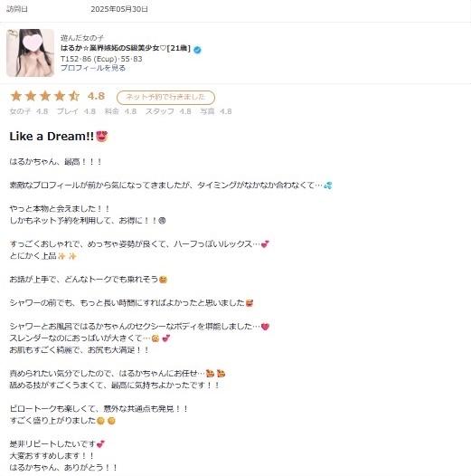Image resolution: width=471 pixels, height=476 pixels.
Task: Click the sweat droplets emoji after 合わなくて
Action: pos(328,185)
